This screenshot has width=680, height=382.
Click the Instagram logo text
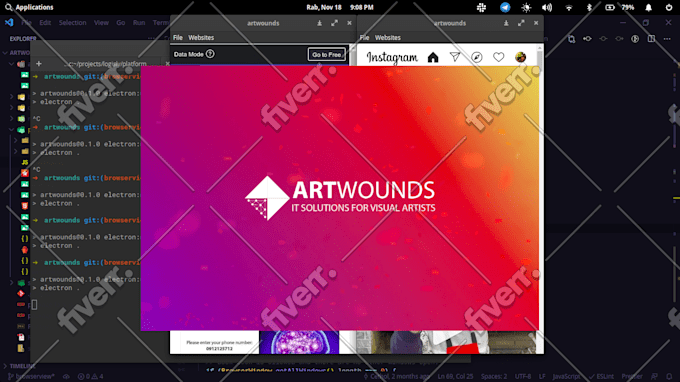click(392, 57)
